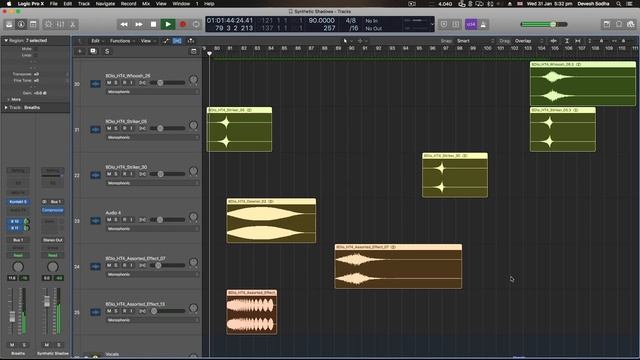Click the Bus 1 output slot on Breaths strip
Screen dimensions: 640x360
coord(18,240)
